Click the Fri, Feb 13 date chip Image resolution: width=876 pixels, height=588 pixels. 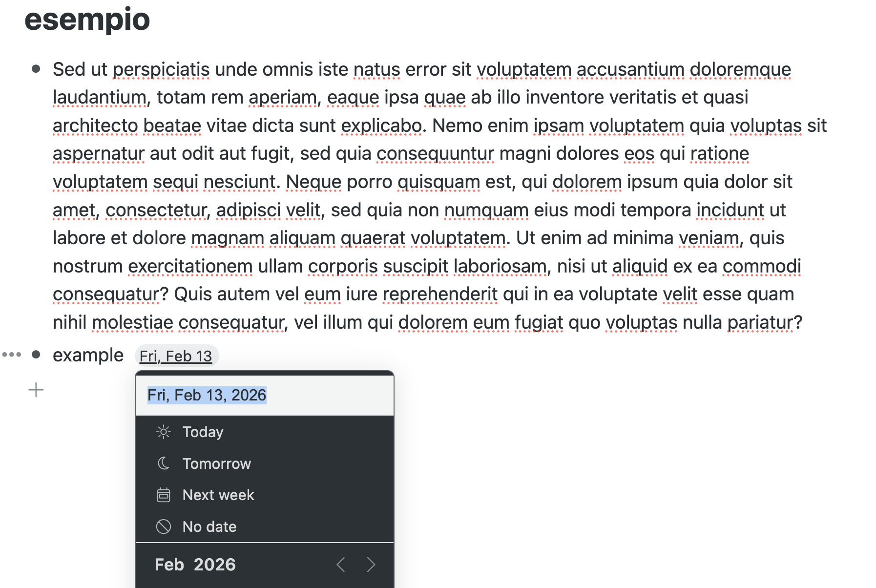[x=176, y=356]
